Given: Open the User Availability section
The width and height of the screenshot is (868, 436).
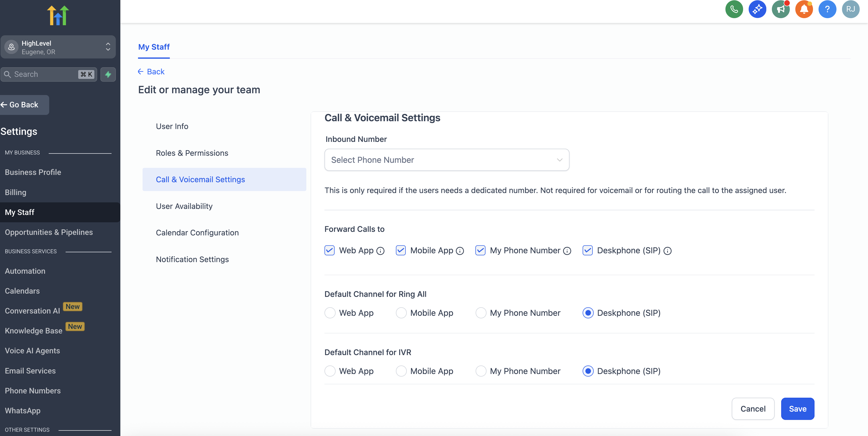Looking at the screenshot, I should (184, 206).
